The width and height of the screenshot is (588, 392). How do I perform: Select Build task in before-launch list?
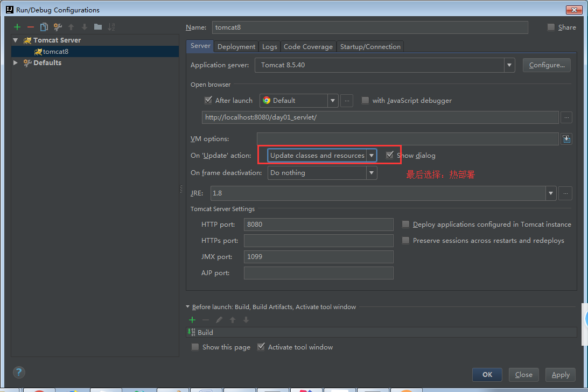[381, 332]
